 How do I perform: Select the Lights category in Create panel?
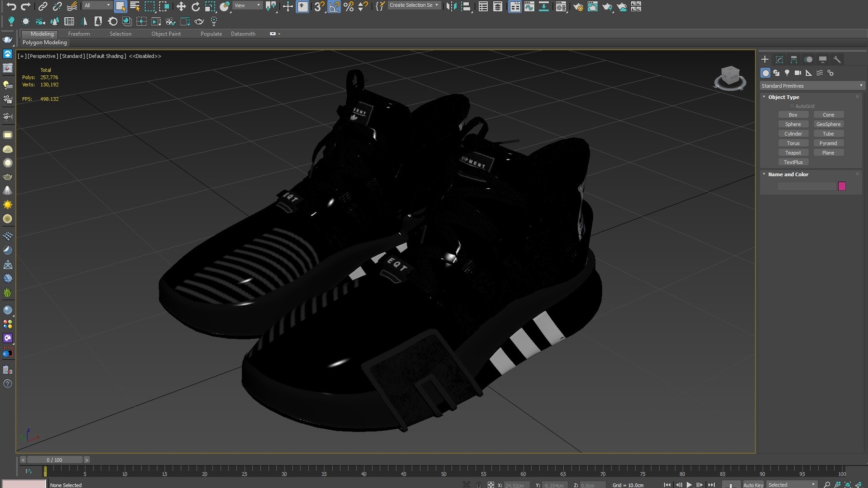pyautogui.click(x=788, y=73)
